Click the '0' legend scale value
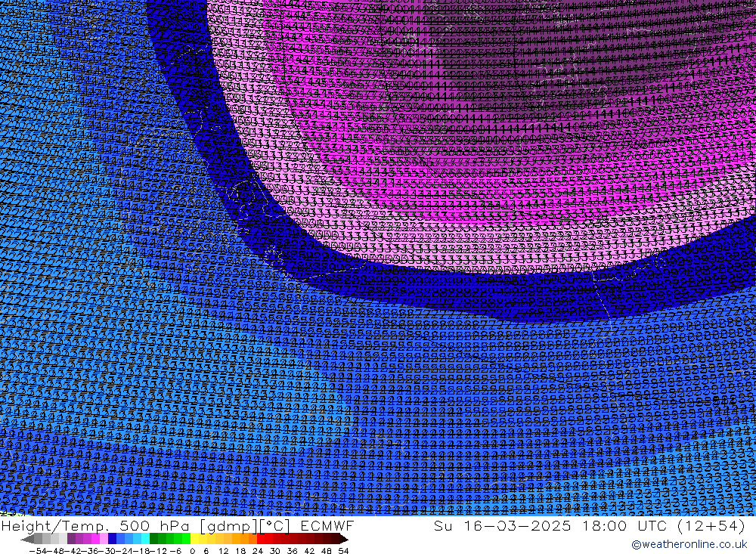 click(x=192, y=551)
